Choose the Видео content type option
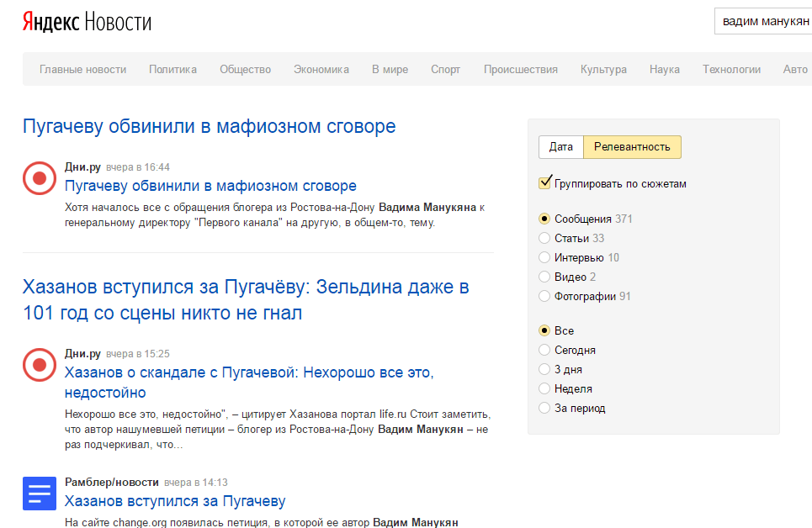The image size is (812, 528). click(544, 277)
